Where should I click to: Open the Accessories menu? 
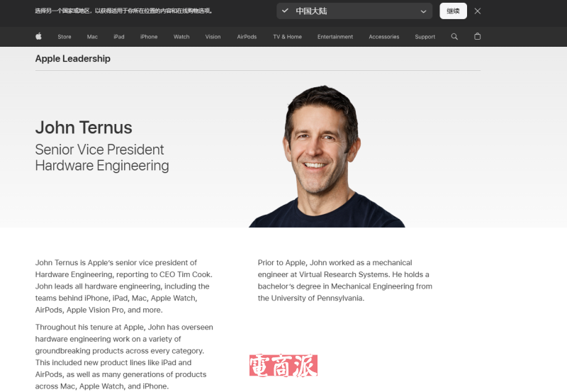(383, 37)
